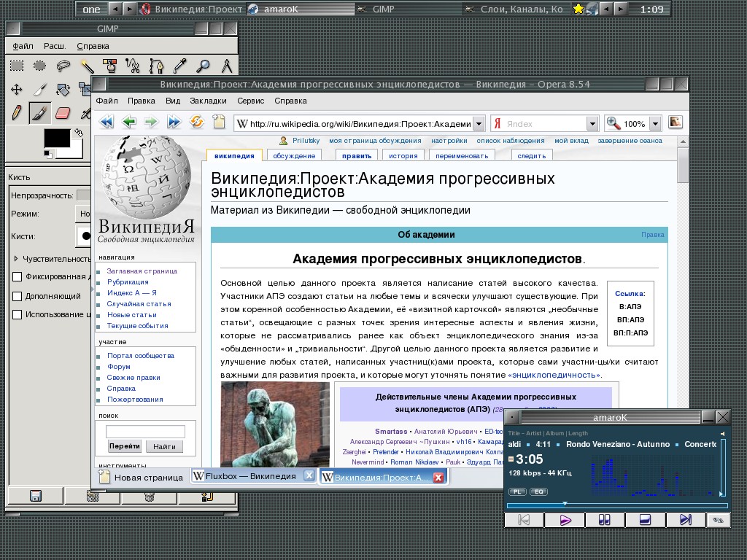Viewport: 747px width, 560px height.
Task: Select the Select by Color tool
Action: [110, 65]
